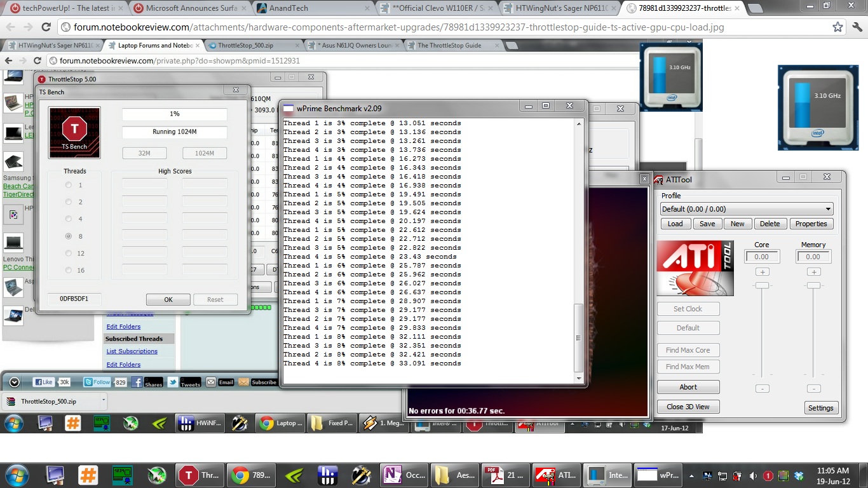This screenshot has height=488, width=868.
Task: Click the Windows Start orb on bottom taskbar
Action: coord(17,475)
